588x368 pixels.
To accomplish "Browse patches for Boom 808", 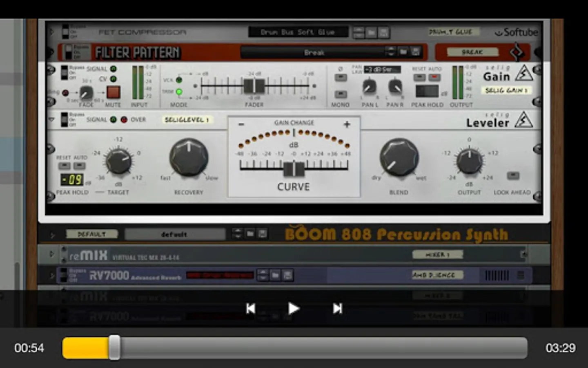I will (x=250, y=233).
